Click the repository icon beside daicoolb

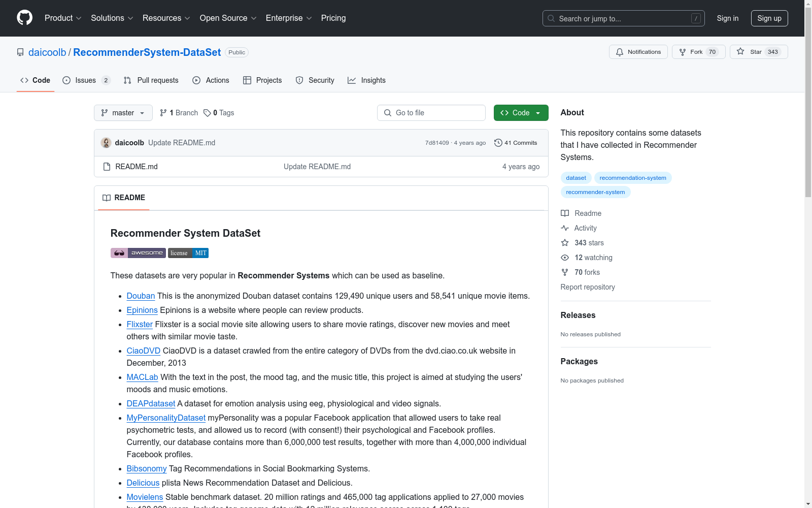20,52
